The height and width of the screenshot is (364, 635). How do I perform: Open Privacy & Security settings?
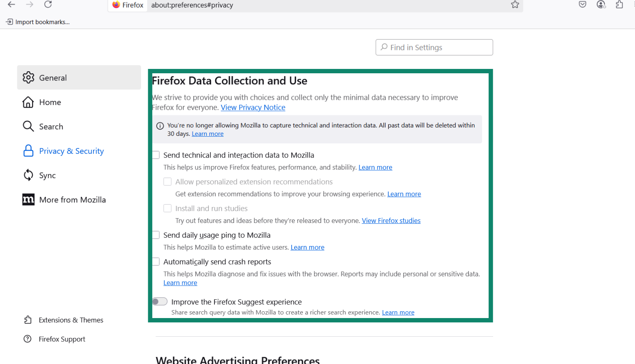click(x=71, y=151)
